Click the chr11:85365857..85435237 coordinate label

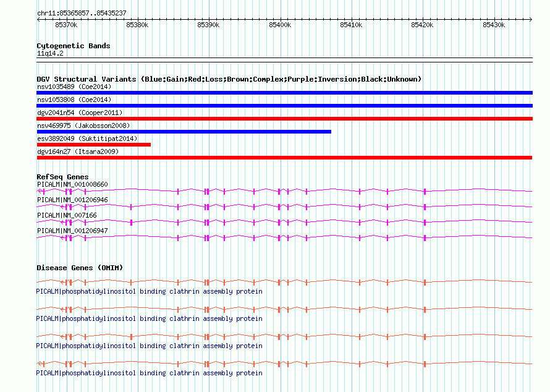pos(82,13)
